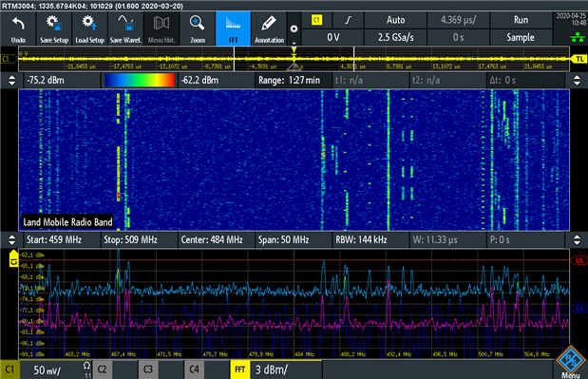
Task: Click Save Waveform icon
Action: (x=125, y=28)
